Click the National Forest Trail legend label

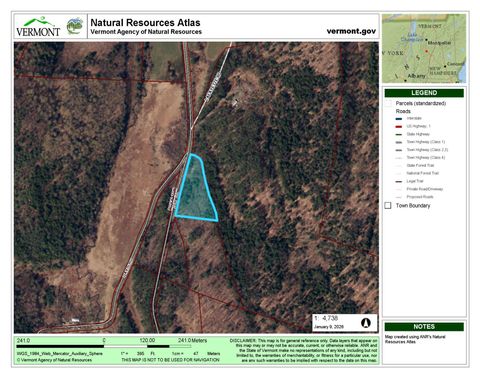click(x=423, y=173)
